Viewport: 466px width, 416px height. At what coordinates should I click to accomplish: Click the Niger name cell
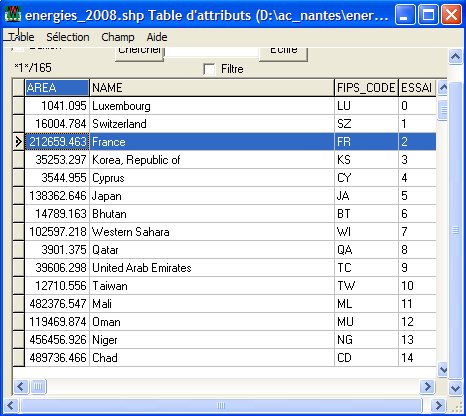(x=212, y=340)
